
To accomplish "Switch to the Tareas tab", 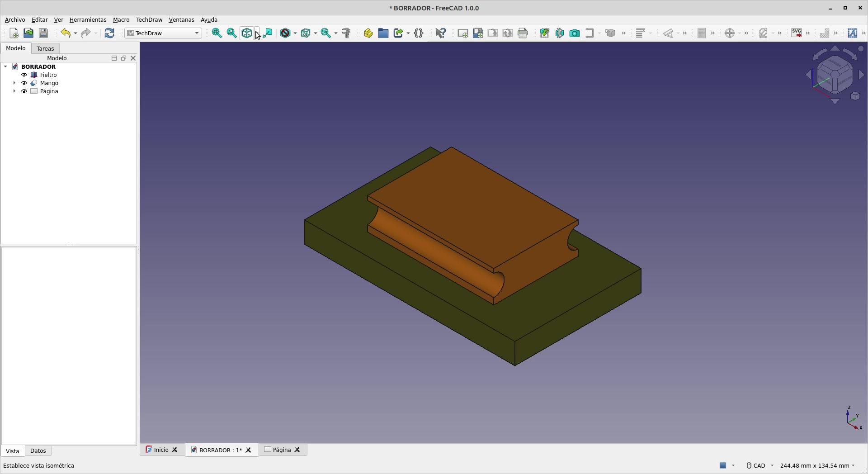I will 45,48.
